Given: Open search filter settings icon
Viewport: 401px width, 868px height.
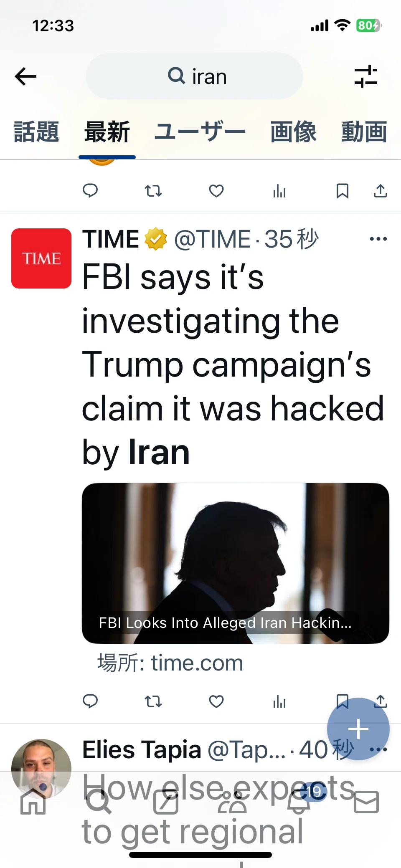Looking at the screenshot, I should [x=365, y=76].
